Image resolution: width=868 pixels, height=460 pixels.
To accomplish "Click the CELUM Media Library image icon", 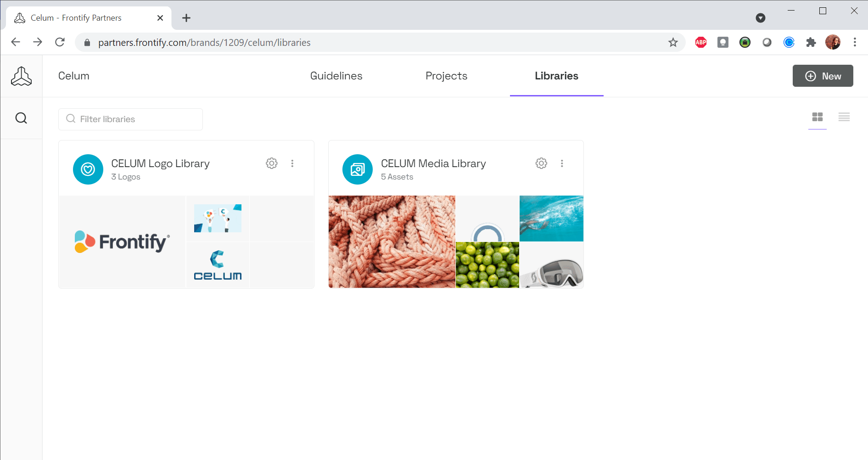I will [357, 169].
